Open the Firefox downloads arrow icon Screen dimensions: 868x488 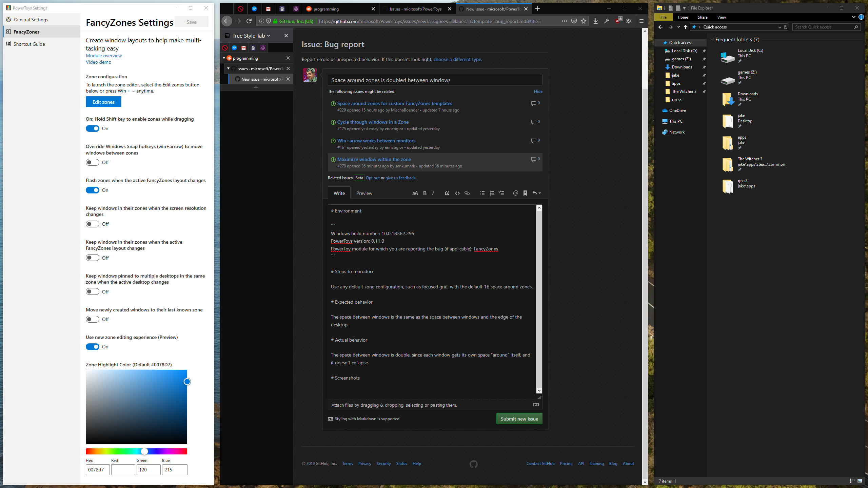point(596,21)
